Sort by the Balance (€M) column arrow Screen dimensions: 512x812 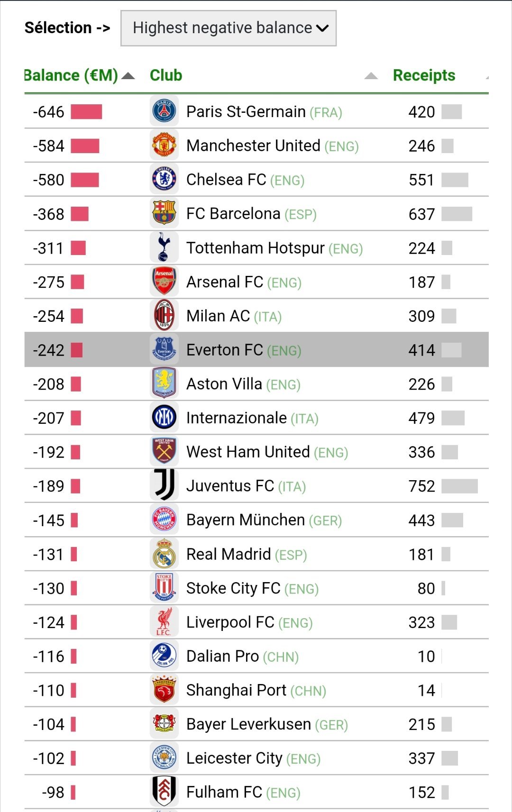(128, 76)
